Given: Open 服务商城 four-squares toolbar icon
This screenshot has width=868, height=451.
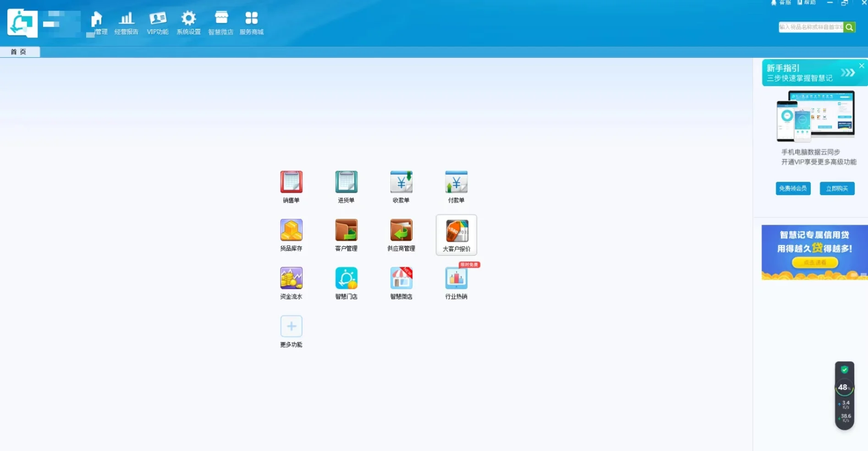Looking at the screenshot, I should pos(252,18).
